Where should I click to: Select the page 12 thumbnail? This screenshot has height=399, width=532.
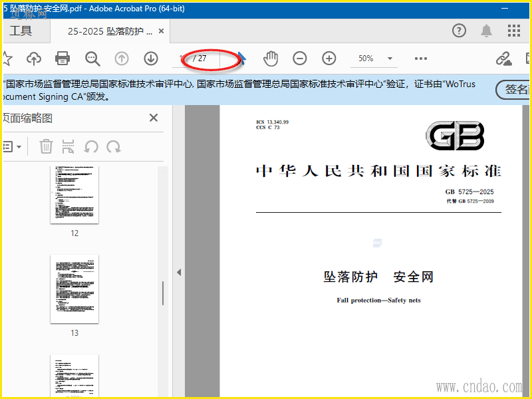point(74,195)
